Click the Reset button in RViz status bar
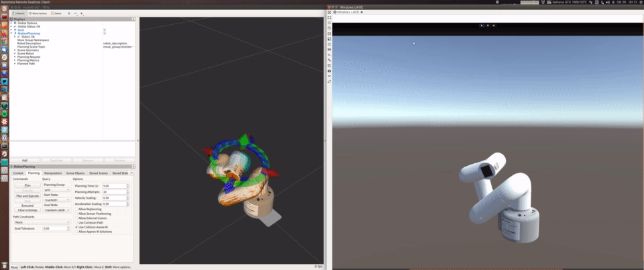 (14, 267)
